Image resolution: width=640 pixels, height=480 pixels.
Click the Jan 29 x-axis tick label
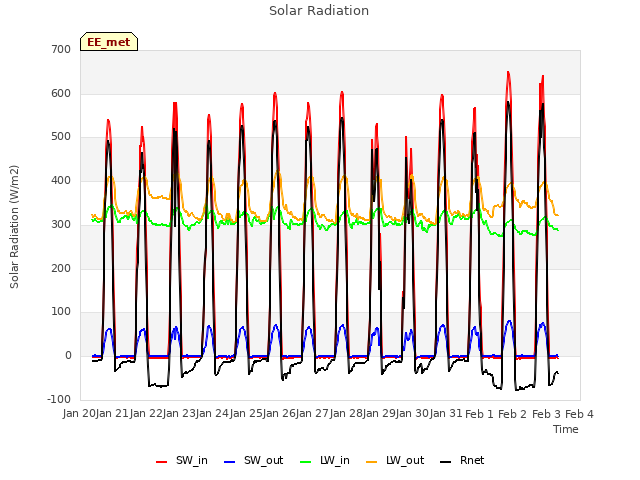[379, 414]
